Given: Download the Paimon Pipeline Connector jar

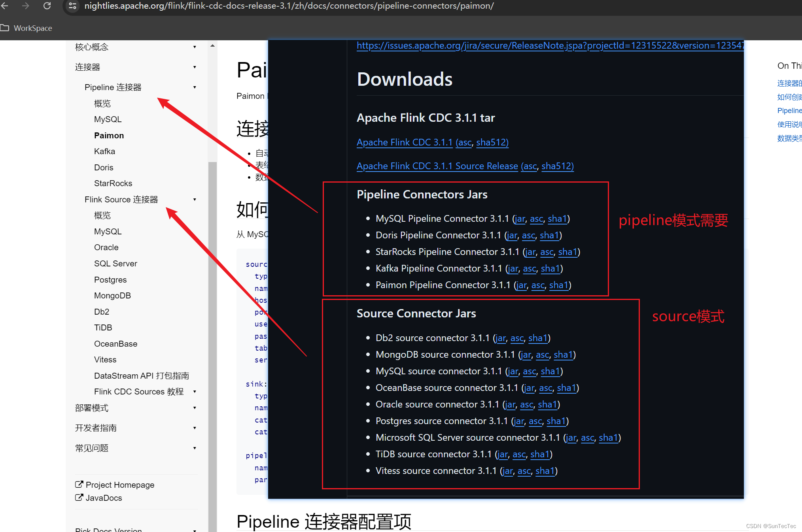Looking at the screenshot, I should (x=522, y=285).
